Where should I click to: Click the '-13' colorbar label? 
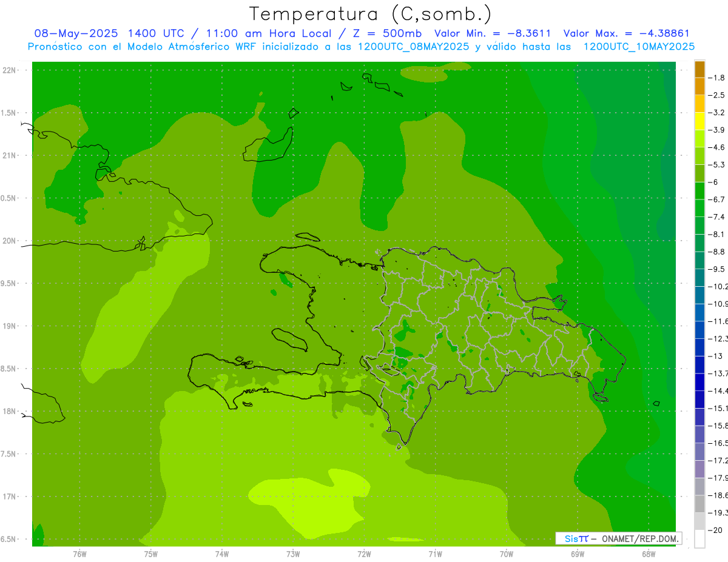point(716,356)
